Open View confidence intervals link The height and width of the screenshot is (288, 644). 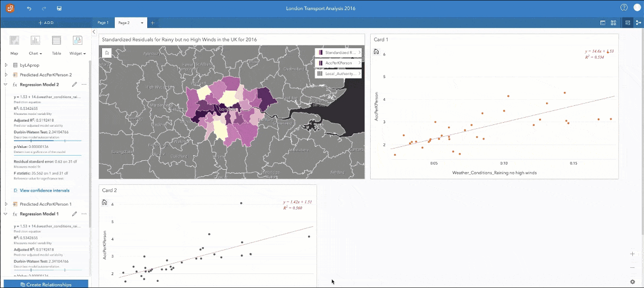(x=45, y=191)
